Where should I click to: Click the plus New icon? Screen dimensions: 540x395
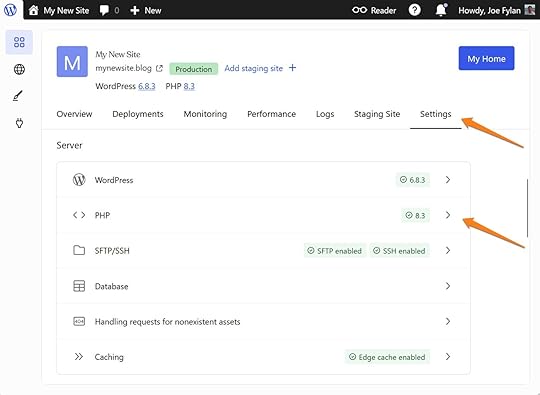(x=135, y=11)
